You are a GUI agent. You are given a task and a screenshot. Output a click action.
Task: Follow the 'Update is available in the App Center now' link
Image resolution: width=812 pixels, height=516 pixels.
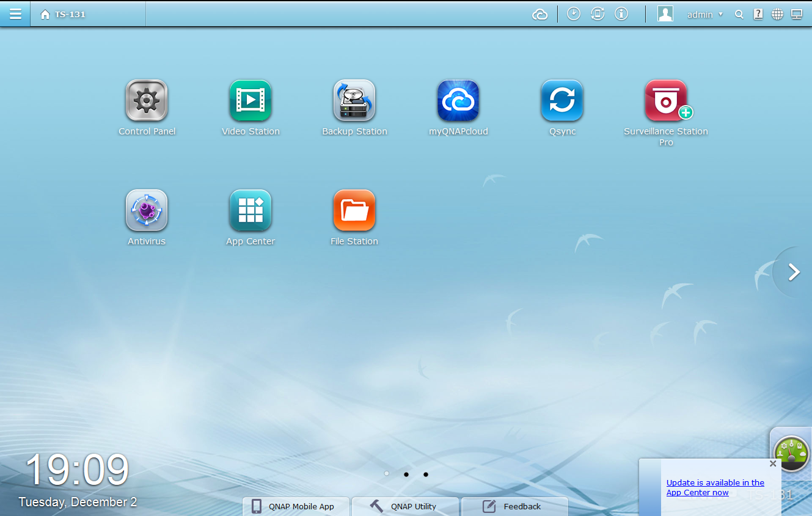[715, 487]
